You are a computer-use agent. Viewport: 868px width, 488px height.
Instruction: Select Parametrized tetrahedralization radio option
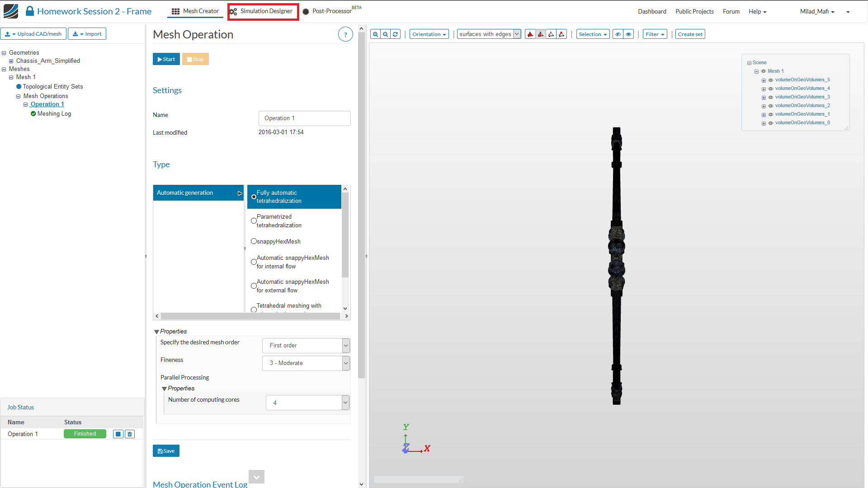pos(254,221)
